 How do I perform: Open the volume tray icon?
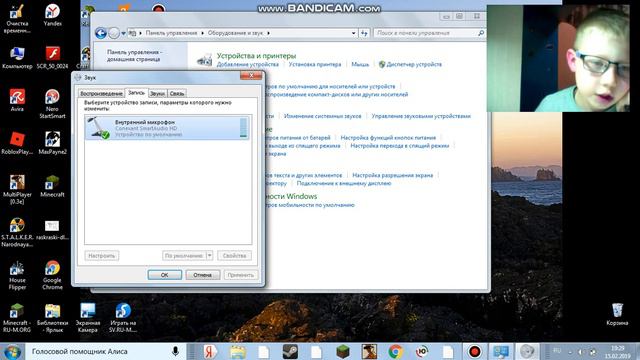point(580,352)
